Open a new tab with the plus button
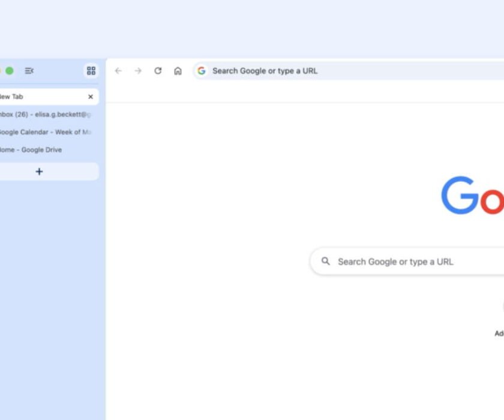Screen dimensions: 504x420 coord(38,171)
